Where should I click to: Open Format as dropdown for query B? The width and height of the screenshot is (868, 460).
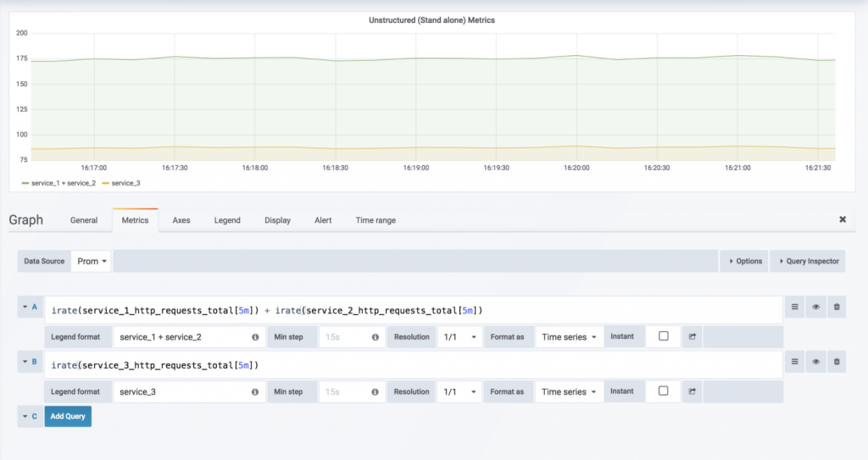click(569, 392)
